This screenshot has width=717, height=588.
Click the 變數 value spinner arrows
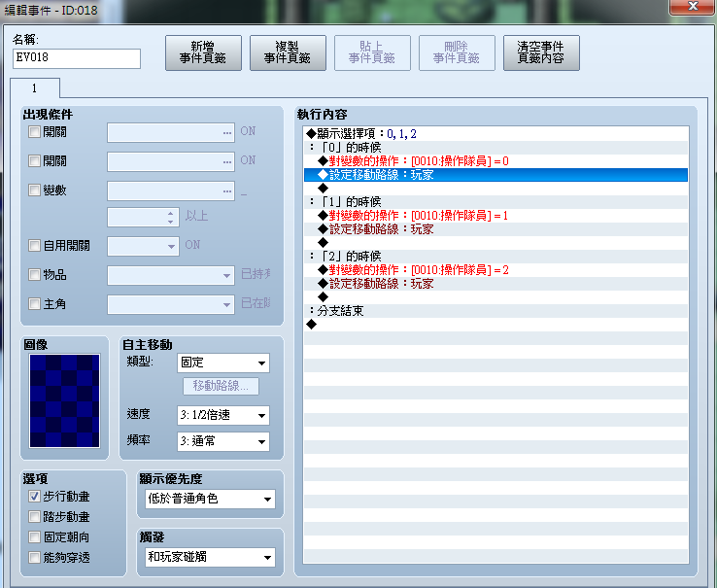(171, 218)
